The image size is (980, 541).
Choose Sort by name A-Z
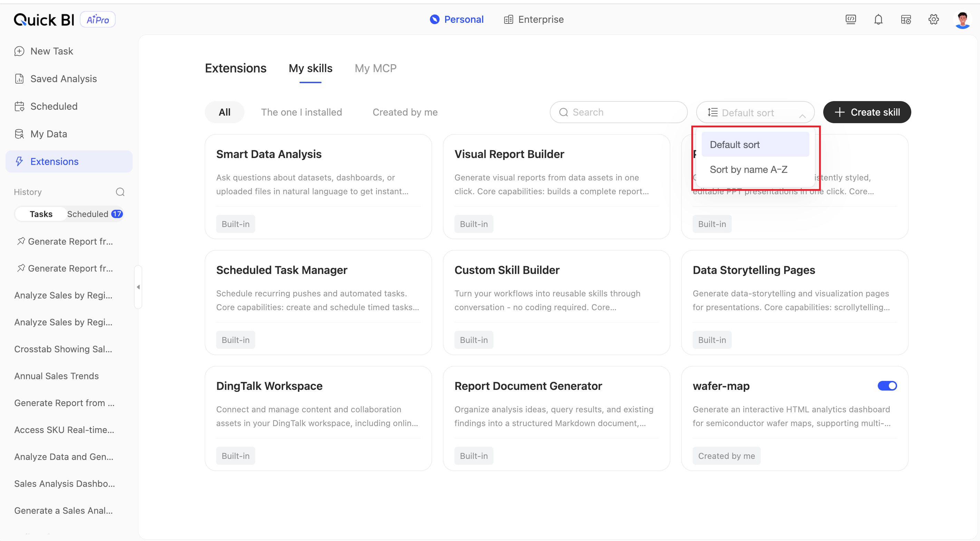pyautogui.click(x=755, y=169)
